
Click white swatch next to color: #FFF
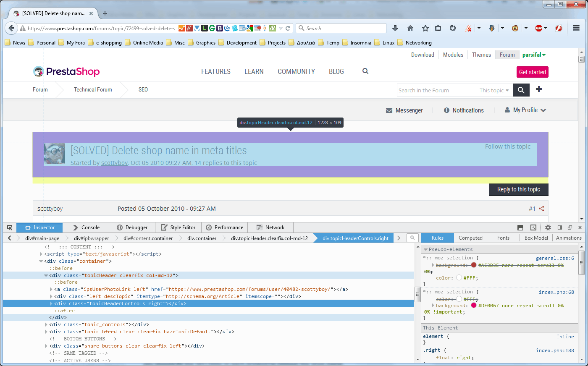coord(459,277)
